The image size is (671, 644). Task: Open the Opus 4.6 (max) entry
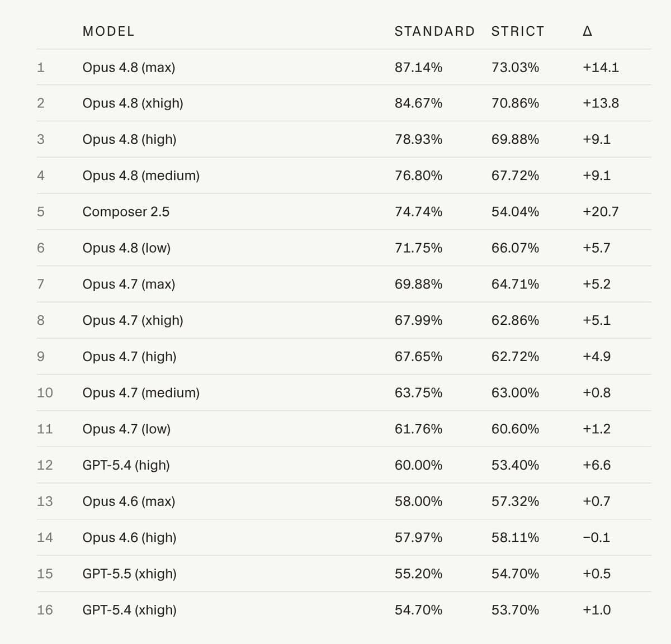[129, 501]
